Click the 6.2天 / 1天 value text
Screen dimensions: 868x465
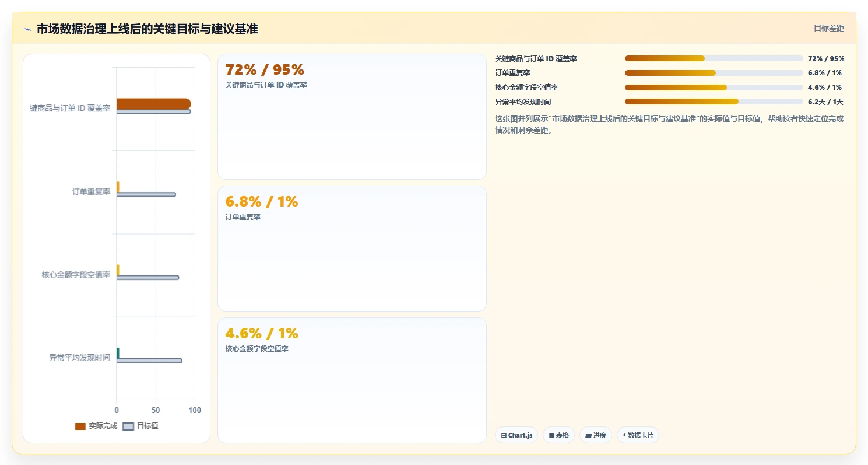[825, 102]
